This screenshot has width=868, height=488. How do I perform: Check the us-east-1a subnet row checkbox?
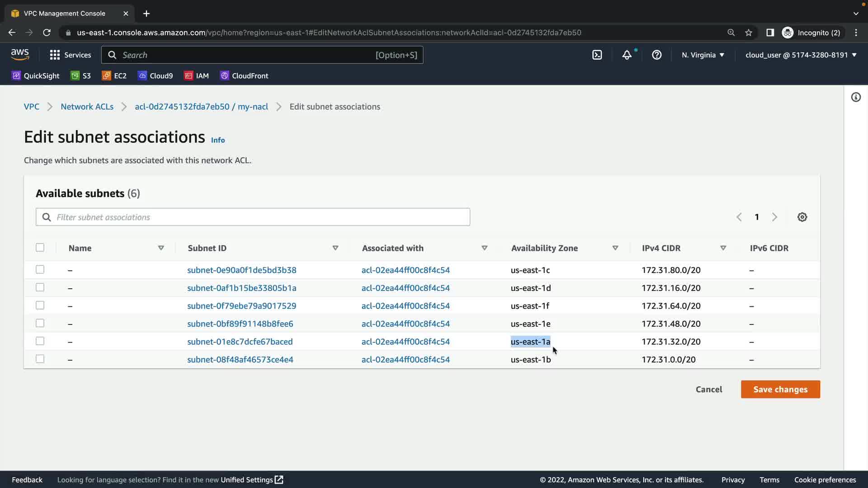[40, 341]
